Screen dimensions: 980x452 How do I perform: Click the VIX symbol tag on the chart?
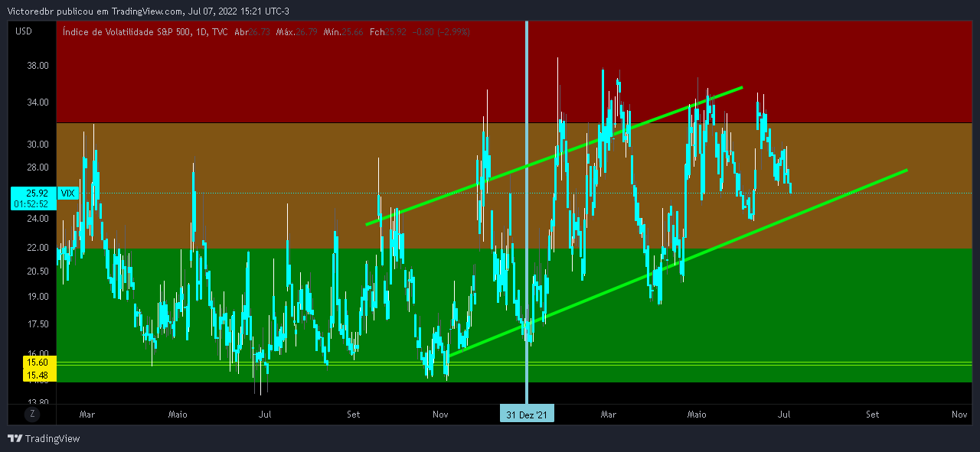click(67, 193)
